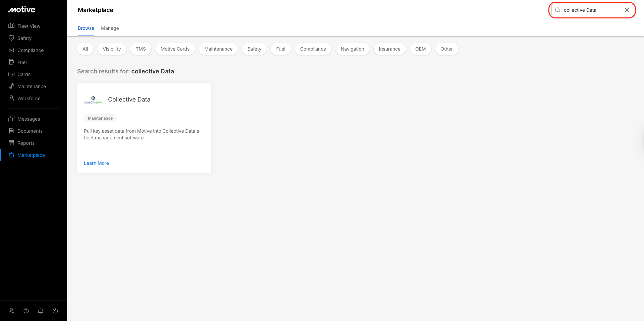
Task: Filter by TMS category
Action: coord(141,49)
